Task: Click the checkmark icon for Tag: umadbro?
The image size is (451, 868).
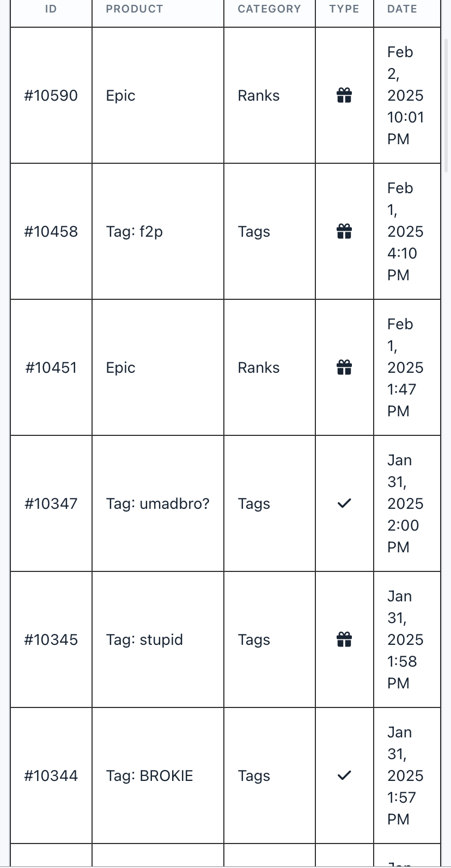Action: coord(344,503)
